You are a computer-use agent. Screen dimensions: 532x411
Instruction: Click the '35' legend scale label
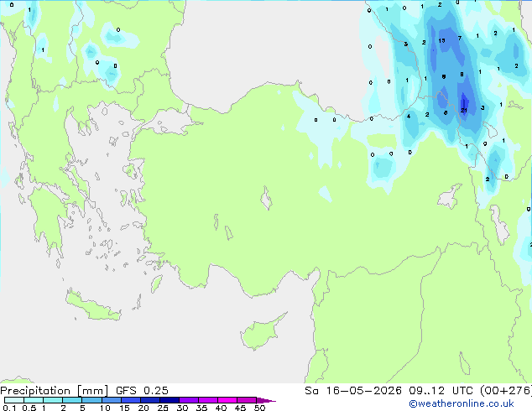pos(201,408)
